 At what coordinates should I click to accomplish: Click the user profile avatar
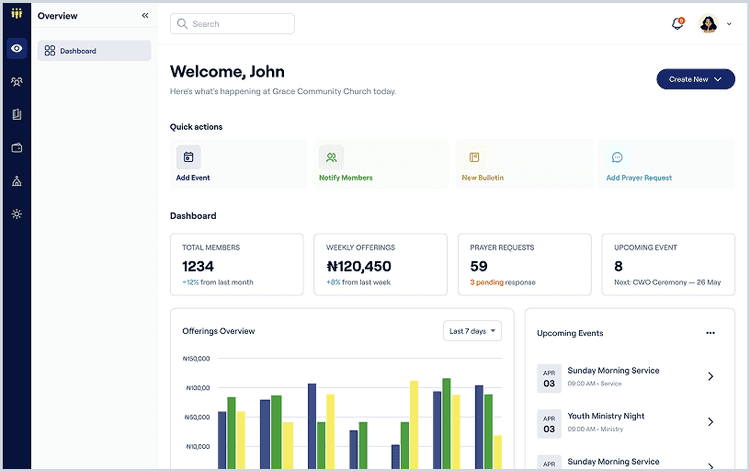708,23
